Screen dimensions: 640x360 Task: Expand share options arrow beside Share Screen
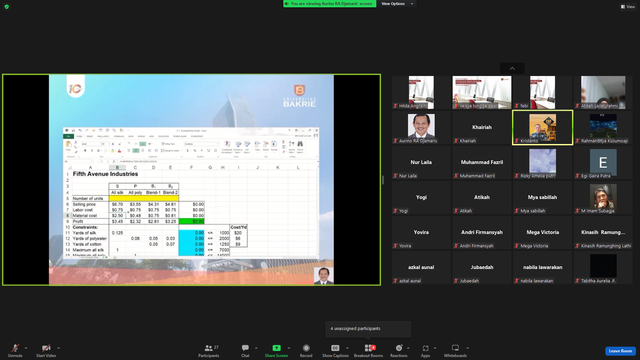[289, 348]
